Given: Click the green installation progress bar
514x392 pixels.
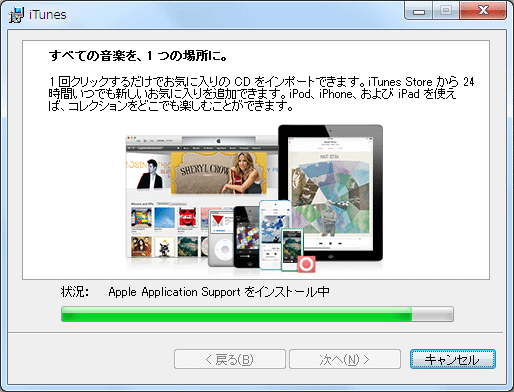Looking at the screenshot, I should point(257,314).
